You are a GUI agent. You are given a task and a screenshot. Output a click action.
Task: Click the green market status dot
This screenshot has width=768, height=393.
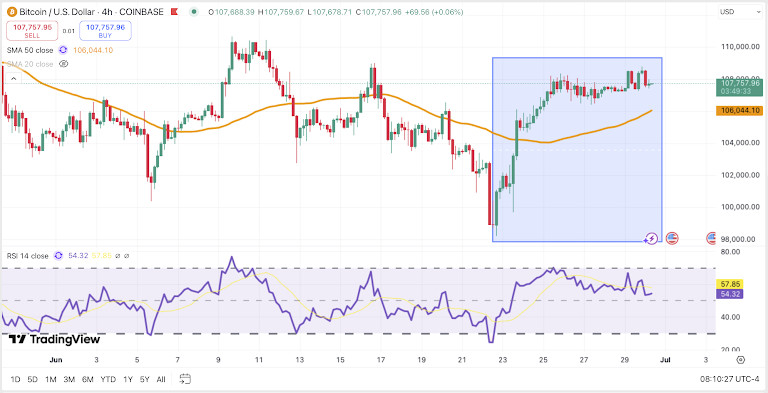[195, 12]
